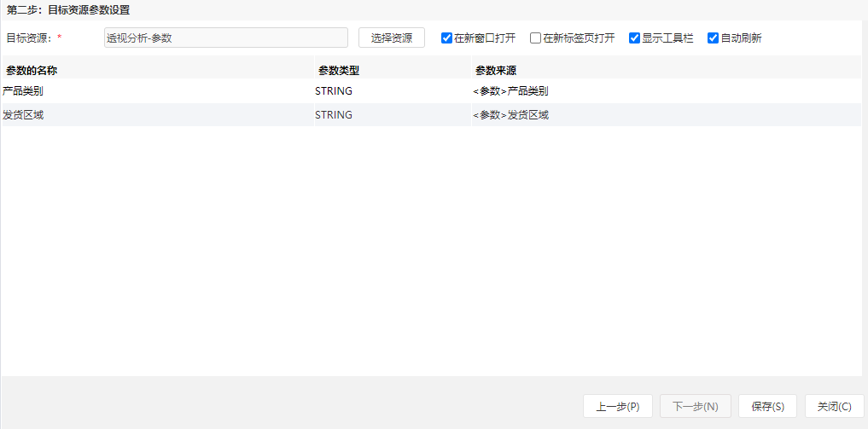Go back with 上一步(P) button

(618, 406)
